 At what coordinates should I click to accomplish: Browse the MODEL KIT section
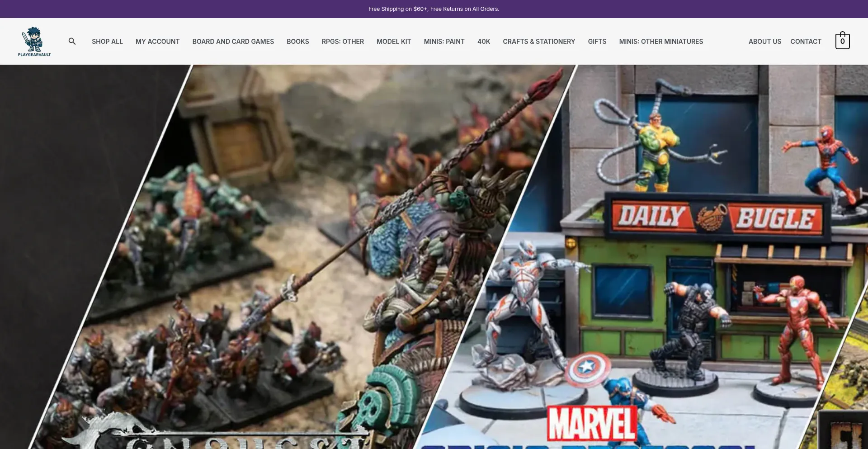pos(393,41)
